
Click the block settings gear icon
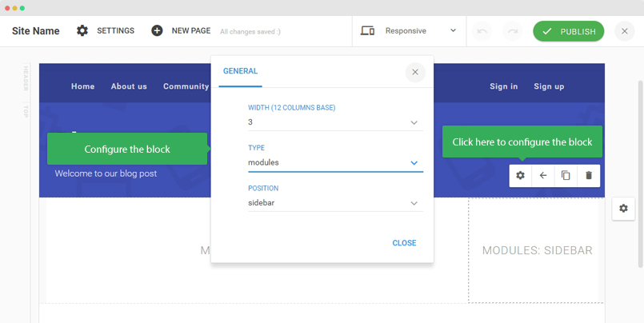[521, 175]
